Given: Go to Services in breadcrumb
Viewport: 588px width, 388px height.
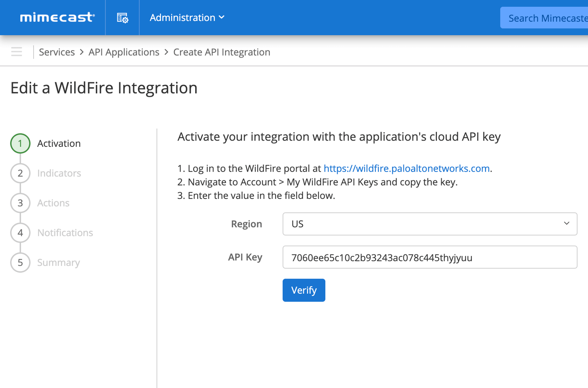Looking at the screenshot, I should pyautogui.click(x=57, y=52).
